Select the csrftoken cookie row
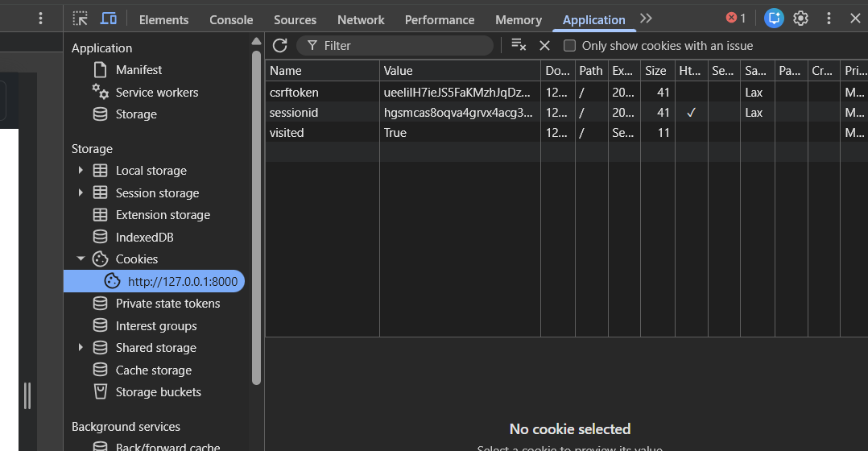 [566, 92]
